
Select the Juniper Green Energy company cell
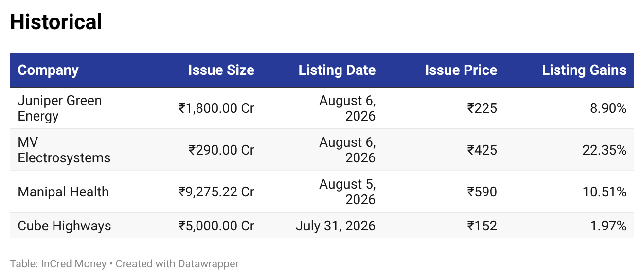(x=60, y=108)
